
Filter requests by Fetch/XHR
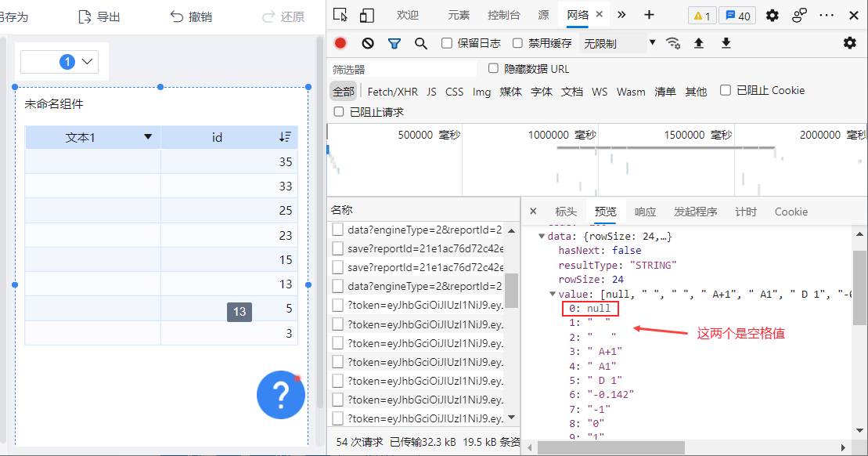pyautogui.click(x=392, y=92)
